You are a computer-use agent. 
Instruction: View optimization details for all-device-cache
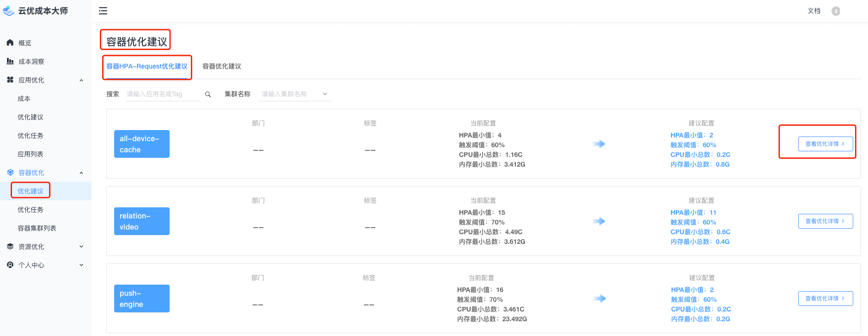click(x=825, y=144)
